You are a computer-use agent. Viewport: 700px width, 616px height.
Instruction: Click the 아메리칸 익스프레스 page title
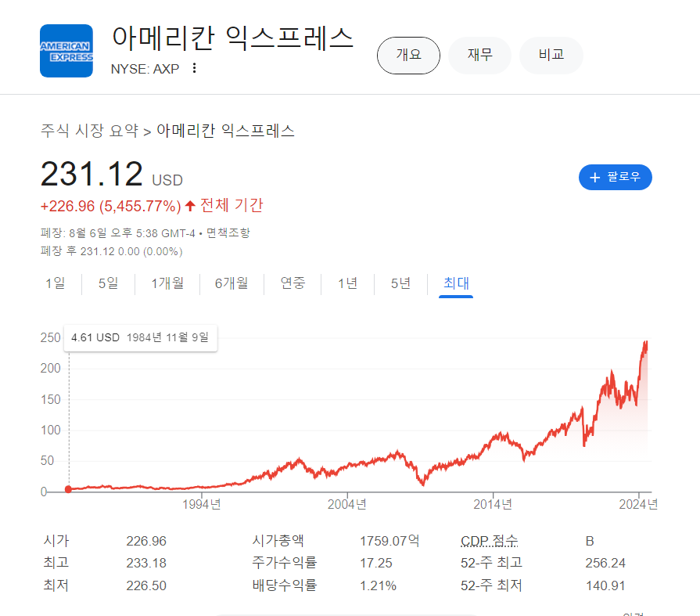(x=232, y=38)
